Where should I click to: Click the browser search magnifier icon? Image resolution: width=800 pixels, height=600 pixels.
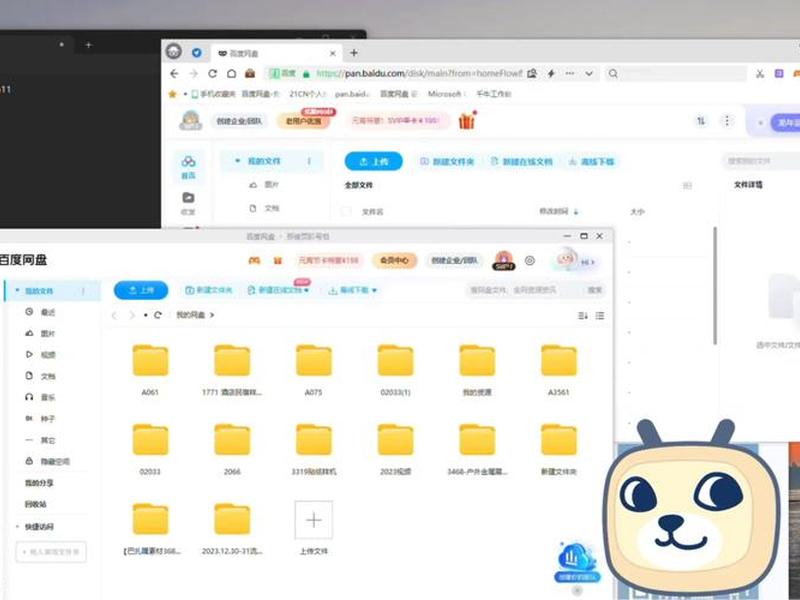click(613, 73)
